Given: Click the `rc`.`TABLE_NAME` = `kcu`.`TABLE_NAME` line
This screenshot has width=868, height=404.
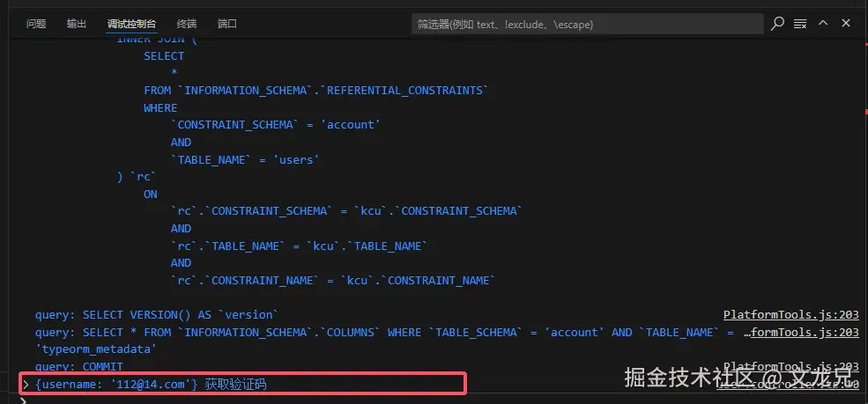Looking at the screenshot, I should [x=299, y=246].
